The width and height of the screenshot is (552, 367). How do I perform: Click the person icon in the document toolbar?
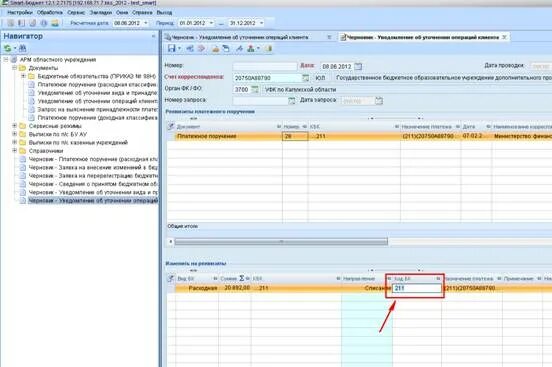(x=251, y=49)
